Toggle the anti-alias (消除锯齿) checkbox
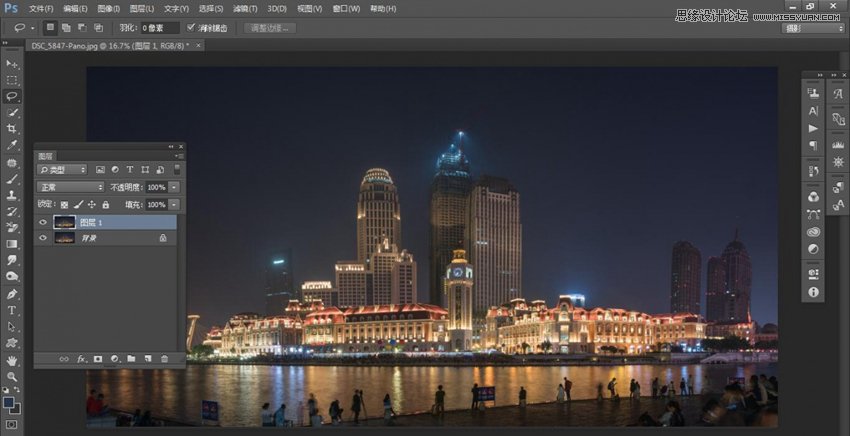 pyautogui.click(x=191, y=28)
